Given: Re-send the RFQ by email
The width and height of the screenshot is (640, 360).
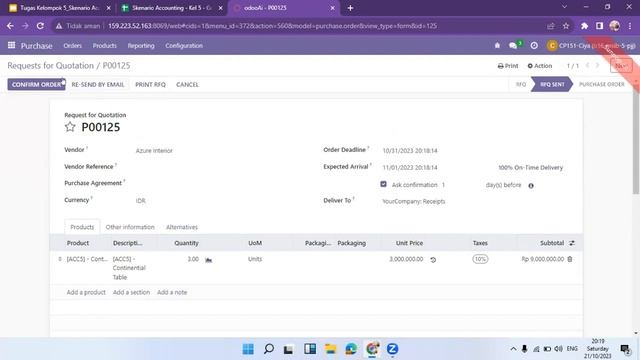Looking at the screenshot, I should tap(98, 84).
